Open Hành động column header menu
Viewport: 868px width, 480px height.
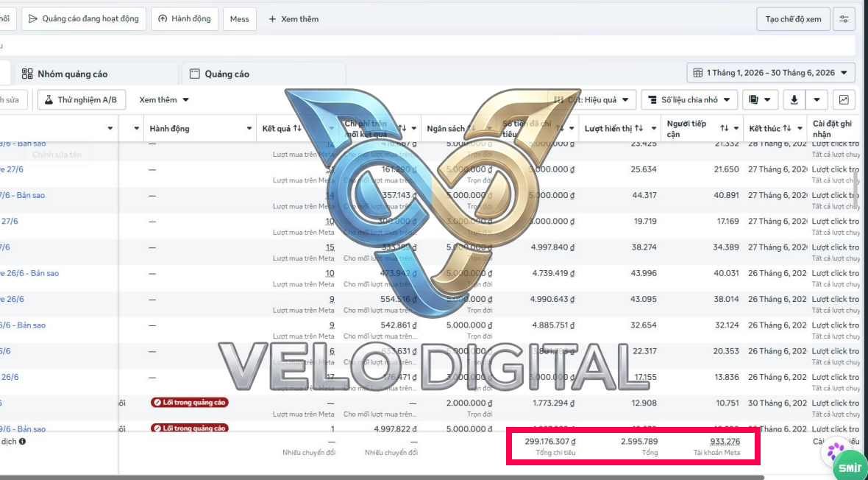249,129
